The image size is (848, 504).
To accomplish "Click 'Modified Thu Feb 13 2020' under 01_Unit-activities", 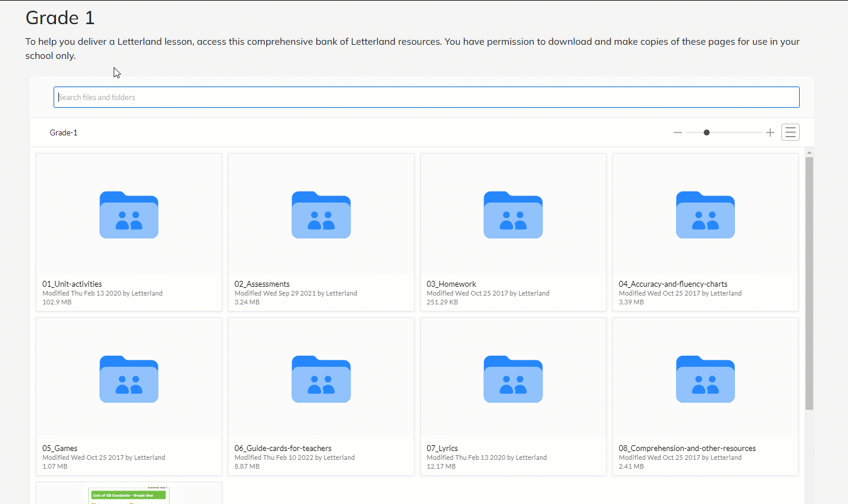I will coord(82,293).
